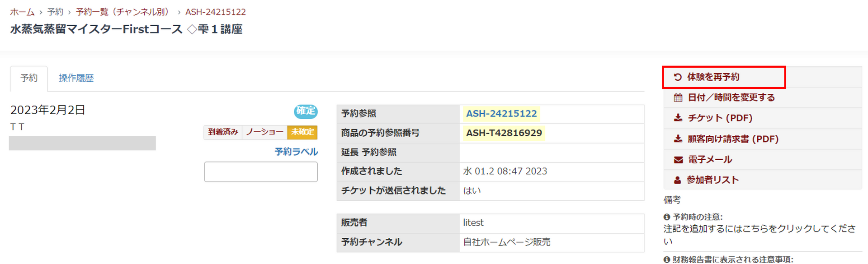Set status to 到着済み
868x264 pixels.
click(223, 132)
